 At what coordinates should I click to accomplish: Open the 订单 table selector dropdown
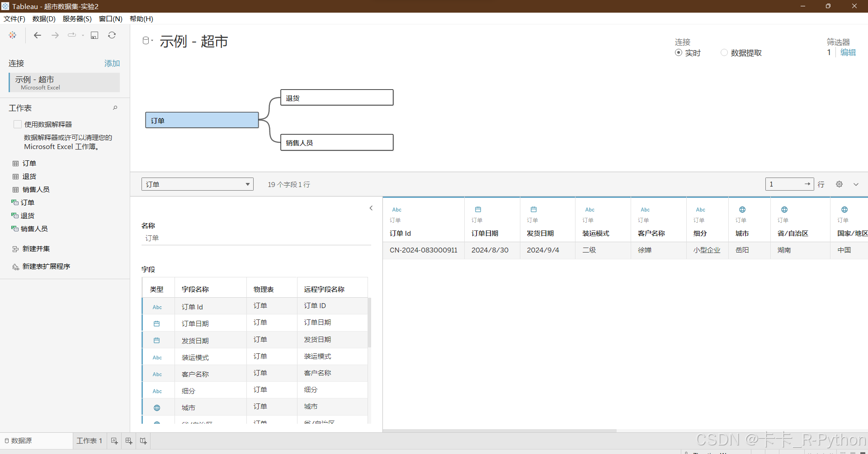click(x=198, y=184)
